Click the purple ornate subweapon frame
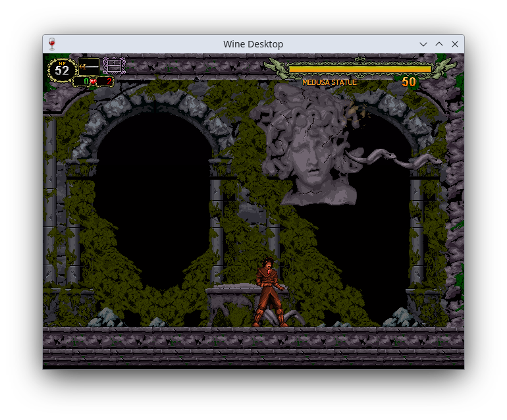Viewport: 507px width, 420px height. (x=114, y=66)
